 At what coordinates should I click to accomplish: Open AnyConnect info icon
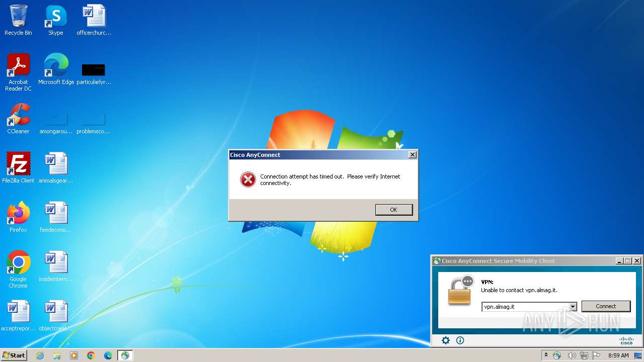(x=460, y=340)
